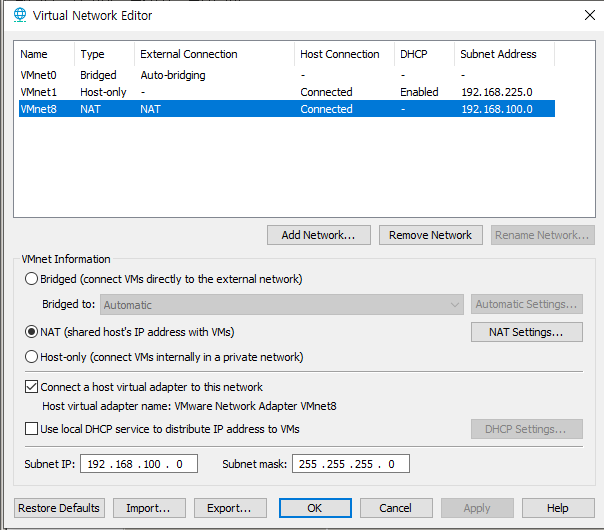Click the Automatic Settings button

527,304
